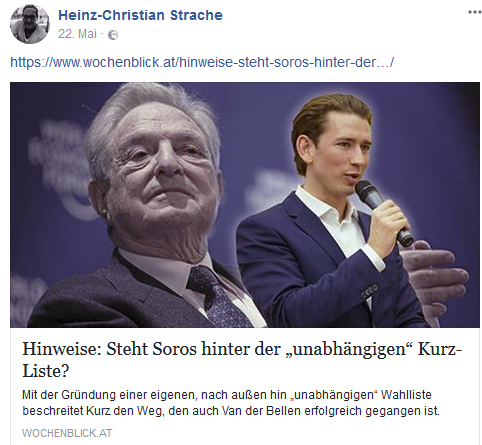This screenshot has width=482, height=445.
Task: Click the word Kurz- ending the headline's first line
Action: pyautogui.click(x=440, y=349)
